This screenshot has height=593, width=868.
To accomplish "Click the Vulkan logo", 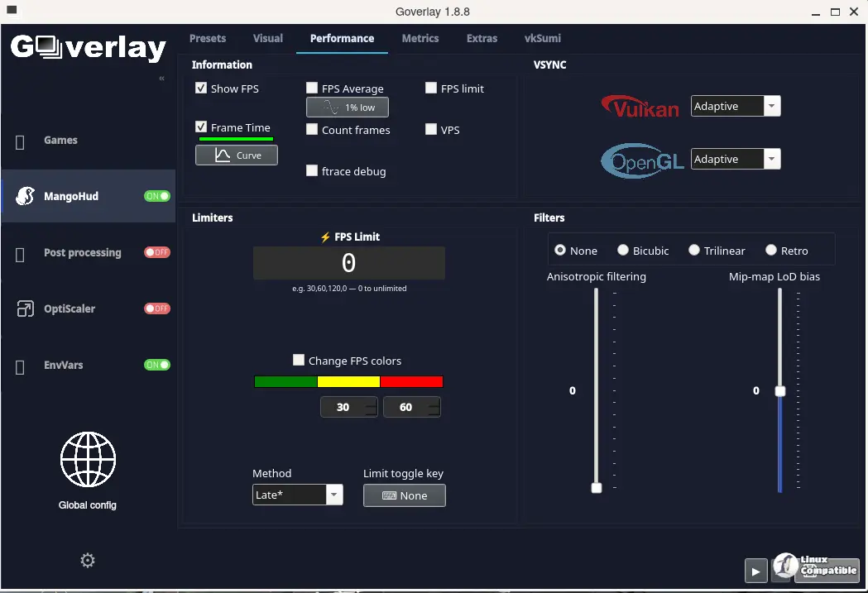I will point(640,106).
